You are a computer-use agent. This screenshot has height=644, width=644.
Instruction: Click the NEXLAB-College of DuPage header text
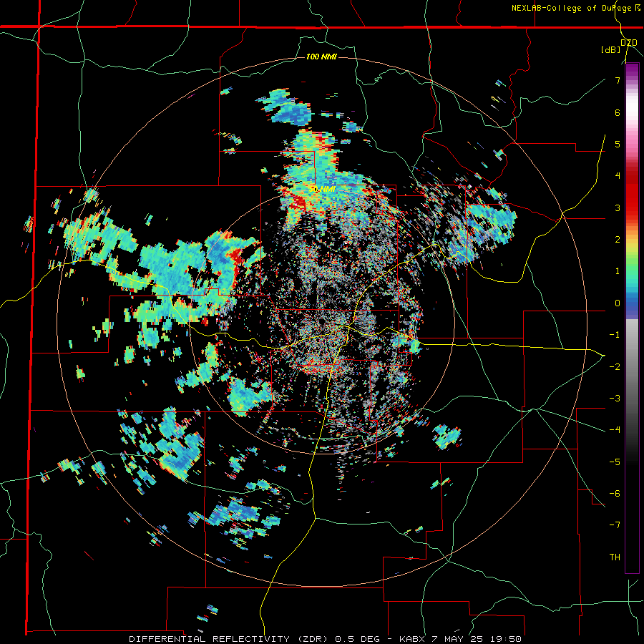(x=571, y=8)
